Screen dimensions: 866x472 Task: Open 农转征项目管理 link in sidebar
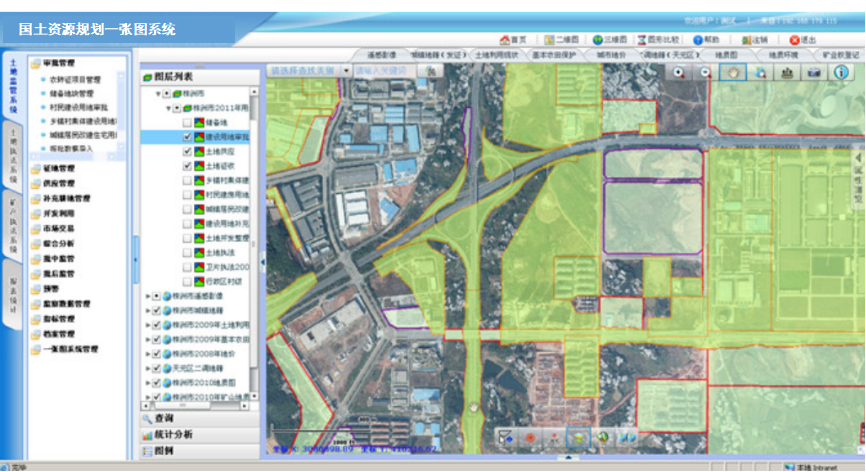pyautogui.click(x=77, y=78)
